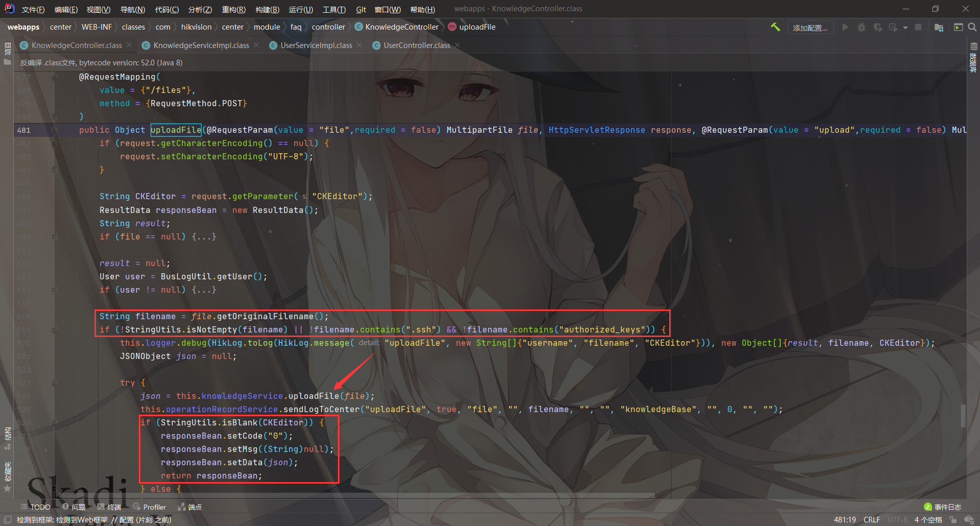Switch to UserController.class tab

coord(416,45)
